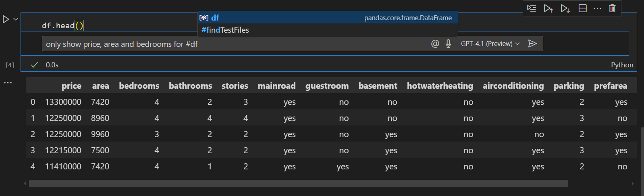This screenshot has width=644, height=196.
Task: Delete the cell with trash icon
Action: click(x=612, y=8)
